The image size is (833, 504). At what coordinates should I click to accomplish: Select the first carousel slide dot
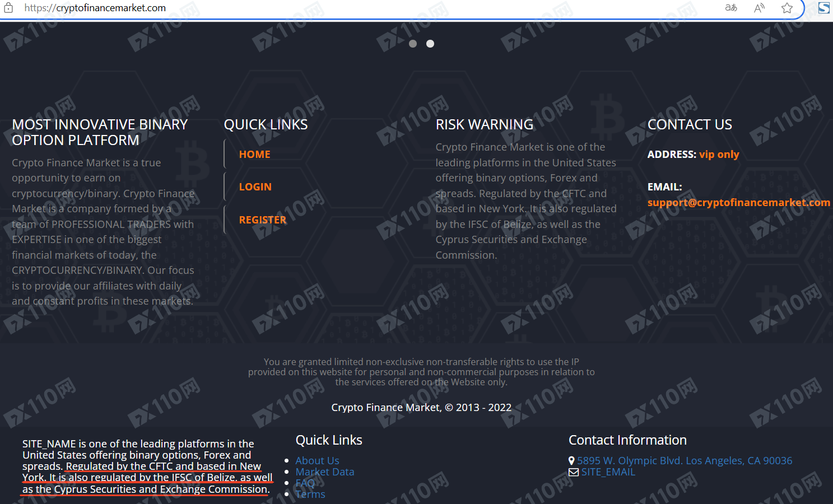point(413,44)
